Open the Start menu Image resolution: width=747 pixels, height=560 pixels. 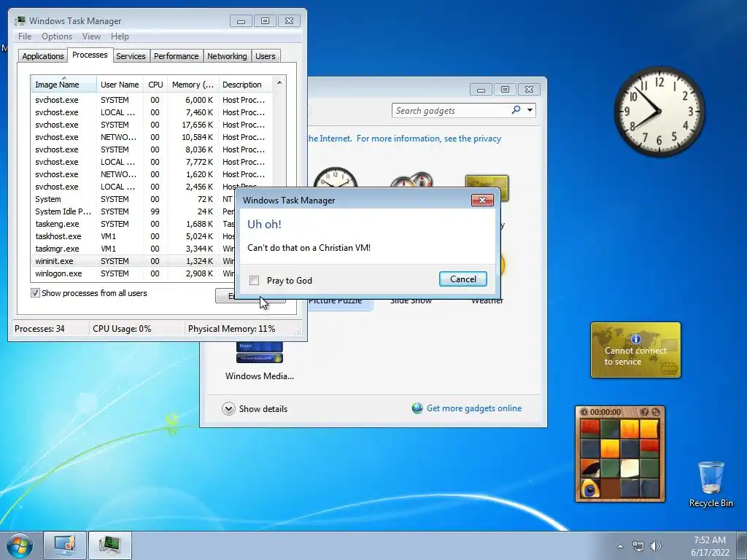(x=19, y=545)
